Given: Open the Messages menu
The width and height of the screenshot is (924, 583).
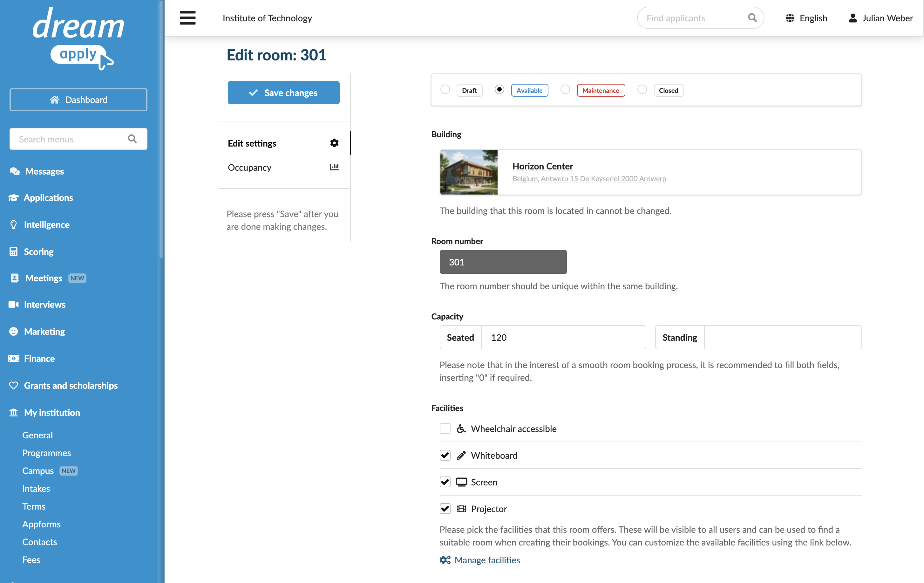Looking at the screenshot, I should [x=44, y=171].
